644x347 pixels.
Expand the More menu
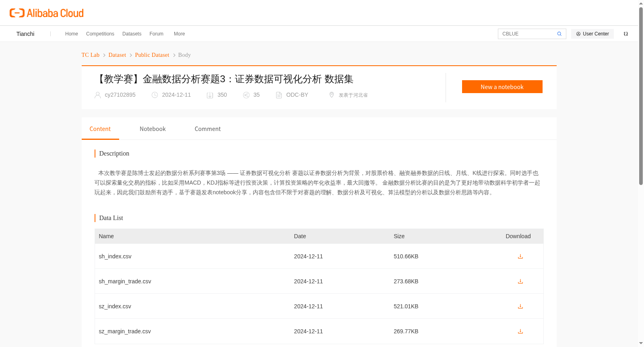click(180, 34)
